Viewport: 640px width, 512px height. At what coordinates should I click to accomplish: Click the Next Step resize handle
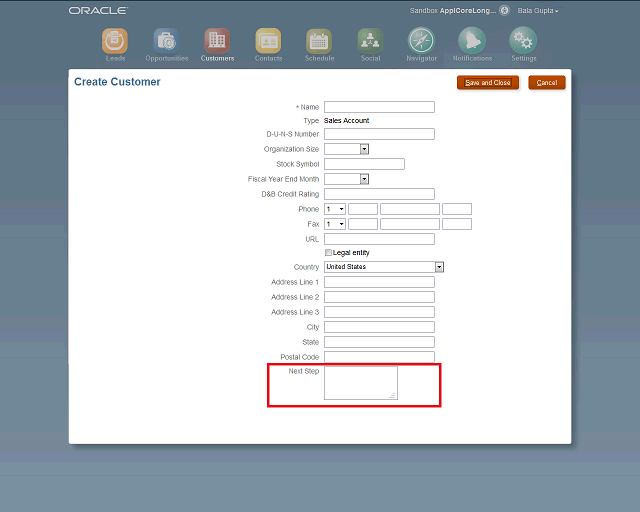[393, 395]
